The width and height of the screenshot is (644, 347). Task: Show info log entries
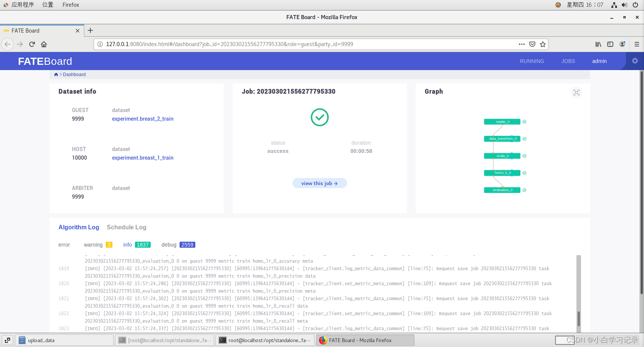coord(137,245)
